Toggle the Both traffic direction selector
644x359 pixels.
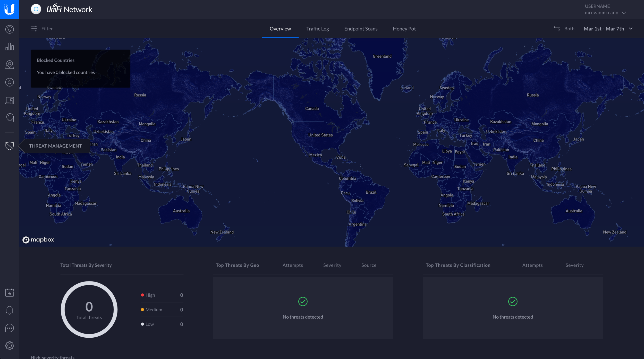coord(564,29)
